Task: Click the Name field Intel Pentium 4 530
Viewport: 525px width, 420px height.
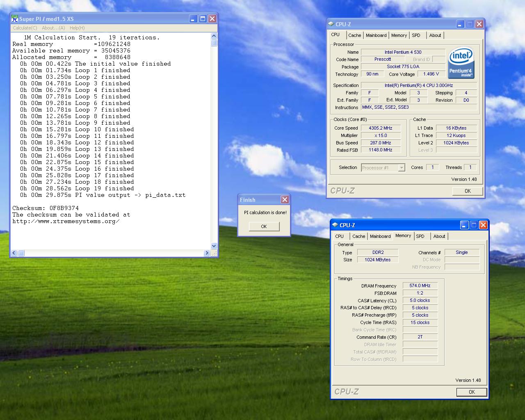Action: click(403, 52)
